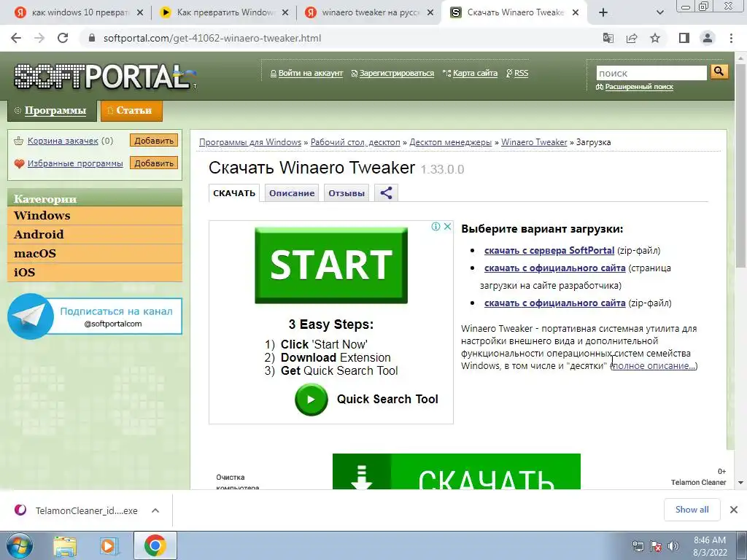Select the macOS category
Screen dimensions: 747x560
coord(95,254)
